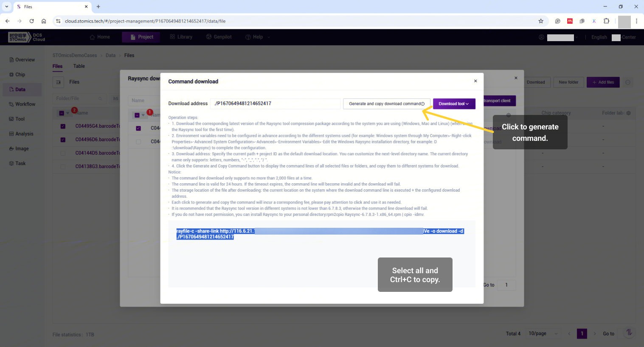The height and width of the screenshot is (347, 644).
Task: Open the more options ellipsis icon
Action: [628, 82]
